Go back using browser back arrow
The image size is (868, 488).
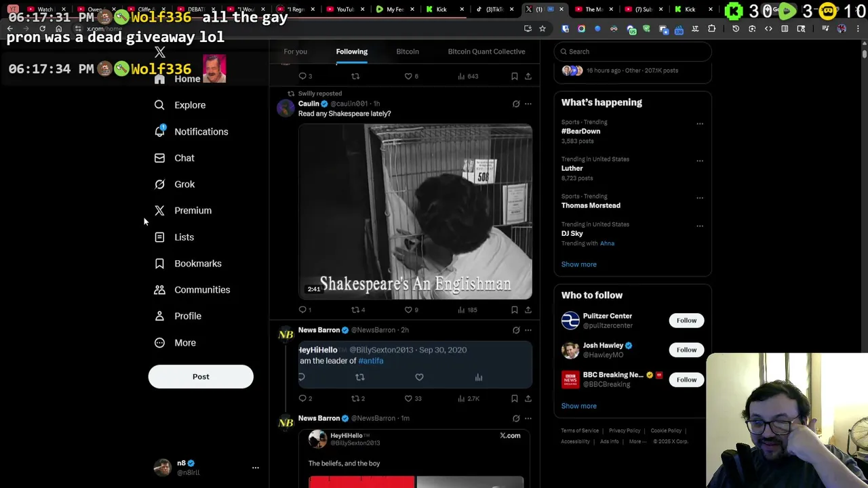tap(10, 28)
